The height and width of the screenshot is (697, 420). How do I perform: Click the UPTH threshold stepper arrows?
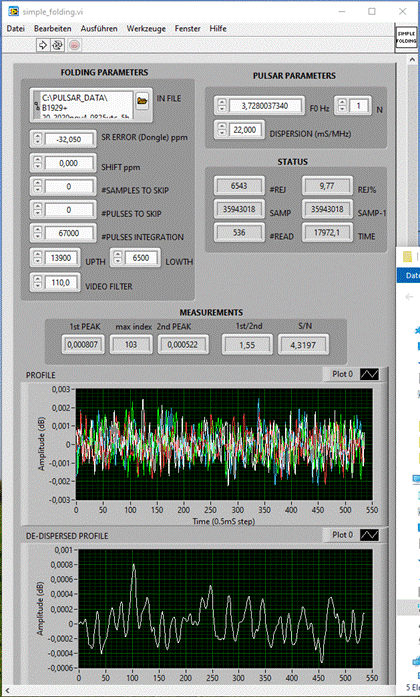tap(38, 258)
